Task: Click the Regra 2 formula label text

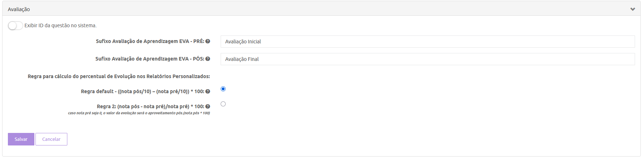Action: pos(150,106)
